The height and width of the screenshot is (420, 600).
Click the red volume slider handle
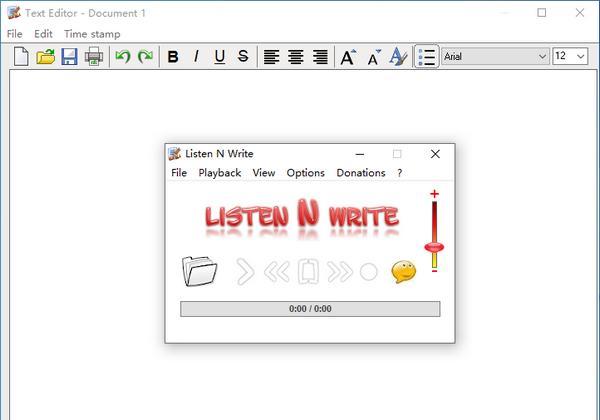tap(434, 247)
